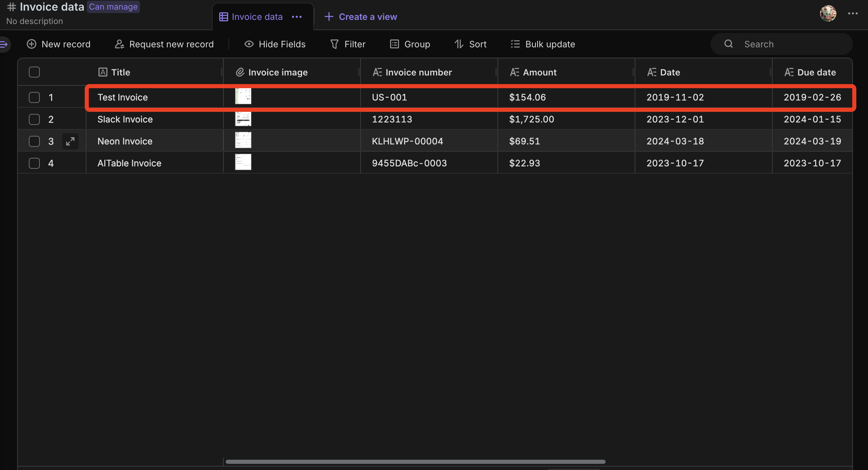The width and height of the screenshot is (868, 470).
Task: Select the Neon Invoice title cell
Action: click(155, 141)
